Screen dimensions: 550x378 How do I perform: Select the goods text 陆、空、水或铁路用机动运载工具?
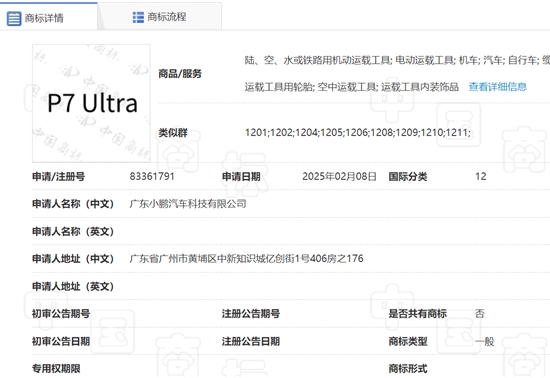pyautogui.click(x=317, y=60)
